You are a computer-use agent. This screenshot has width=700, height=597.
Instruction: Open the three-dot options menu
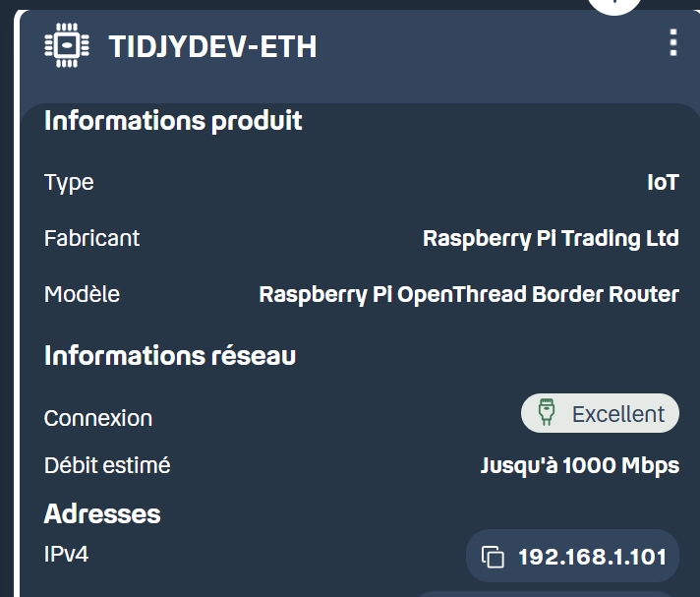click(672, 43)
